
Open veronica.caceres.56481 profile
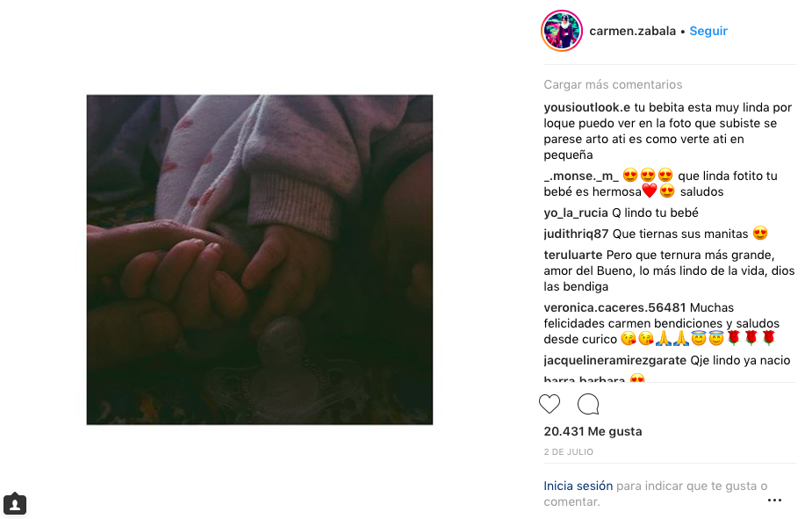tap(614, 307)
